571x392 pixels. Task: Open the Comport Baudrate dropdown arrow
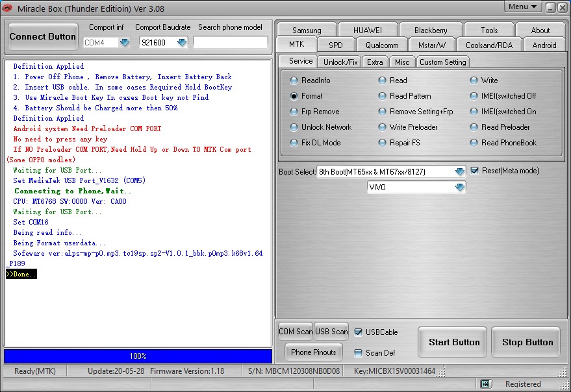click(x=182, y=43)
